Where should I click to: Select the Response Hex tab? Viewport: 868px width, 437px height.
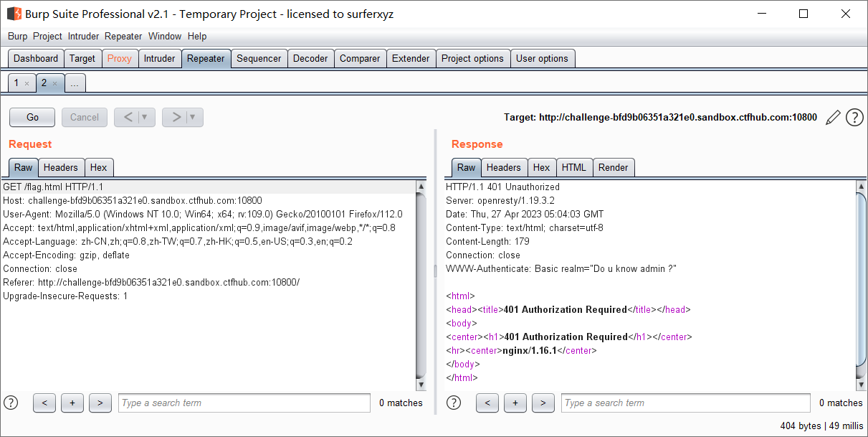coord(542,167)
